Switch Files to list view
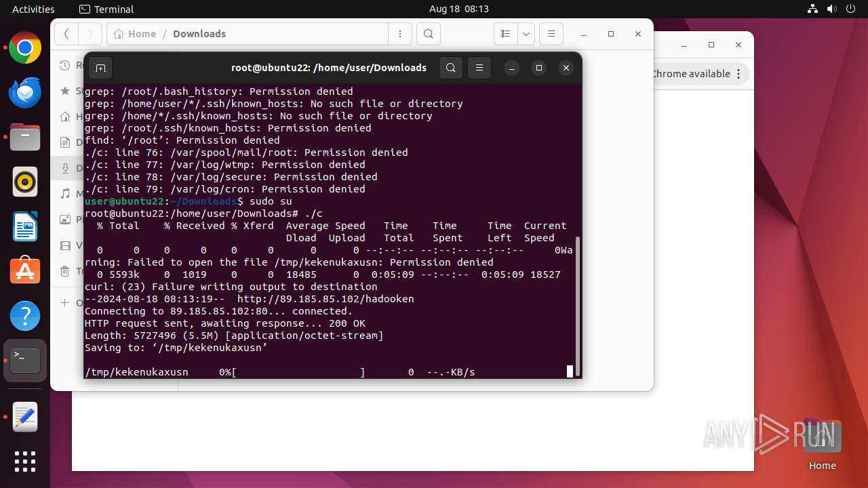Image resolution: width=868 pixels, height=488 pixels. [x=506, y=34]
